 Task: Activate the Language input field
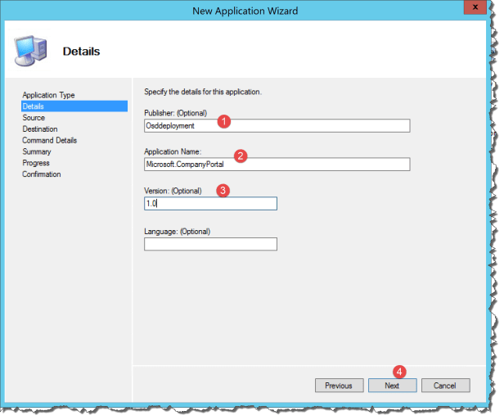tap(210, 244)
